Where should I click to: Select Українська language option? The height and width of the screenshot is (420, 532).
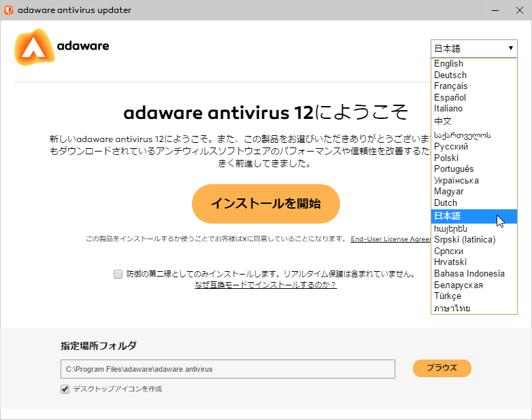tap(473, 180)
